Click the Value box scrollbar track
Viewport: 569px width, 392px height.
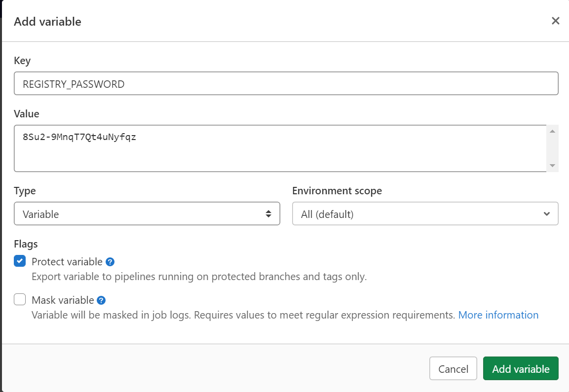coord(553,148)
